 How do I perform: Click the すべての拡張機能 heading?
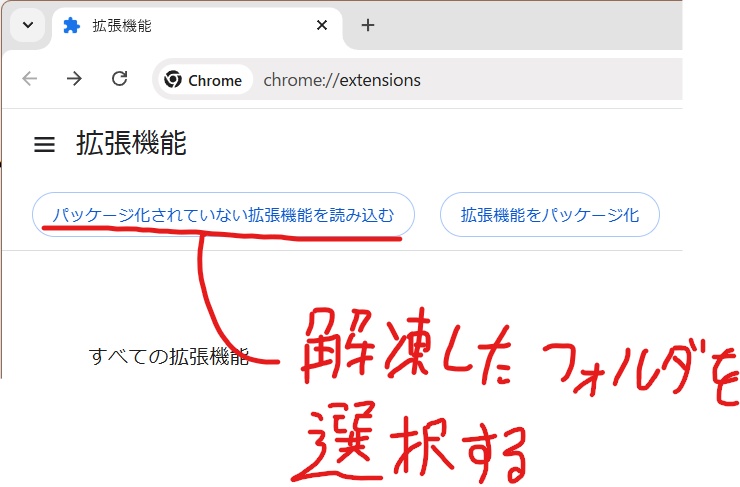point(168,356)
